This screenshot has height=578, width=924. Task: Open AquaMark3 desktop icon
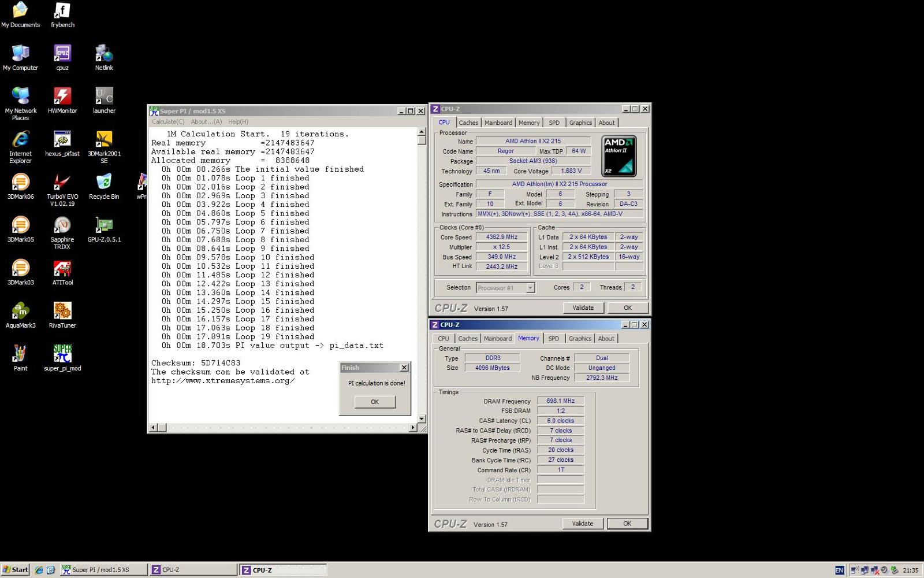click(x=20, y=316)
